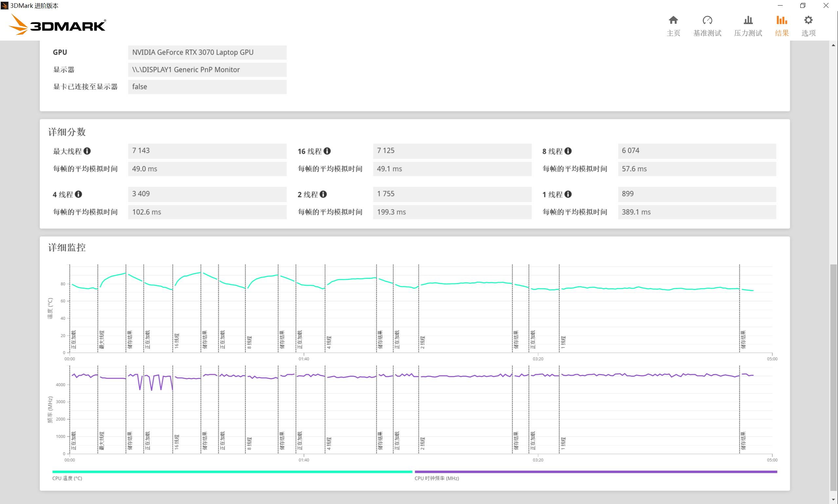Click the 3DMark logo
This screenshot has width=838, height=504.
(58, 25)
